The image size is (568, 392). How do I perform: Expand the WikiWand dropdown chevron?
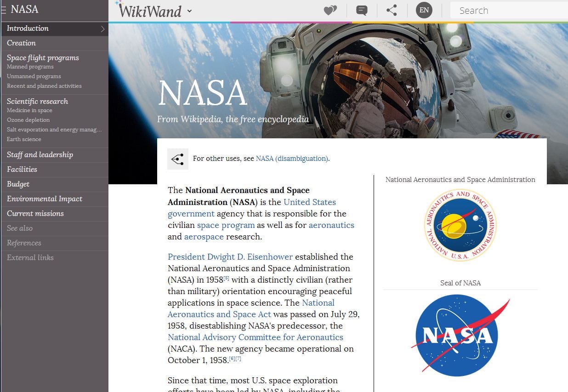189,11
